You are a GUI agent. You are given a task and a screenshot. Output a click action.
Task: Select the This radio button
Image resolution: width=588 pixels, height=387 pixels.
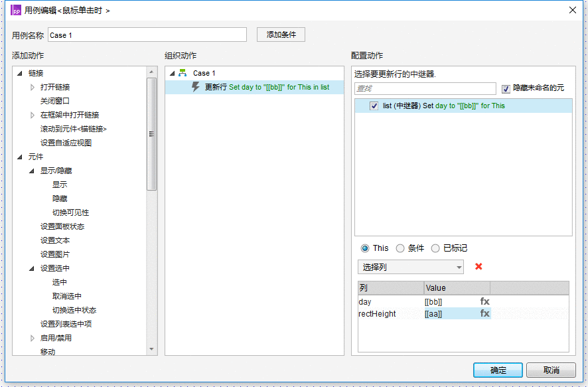click(x=364, y=248)
